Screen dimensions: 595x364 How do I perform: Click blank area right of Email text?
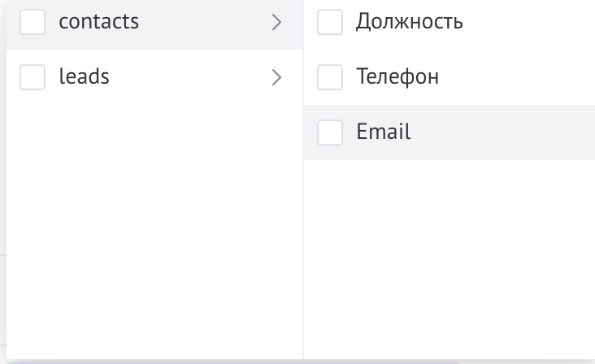pos(504,132)
